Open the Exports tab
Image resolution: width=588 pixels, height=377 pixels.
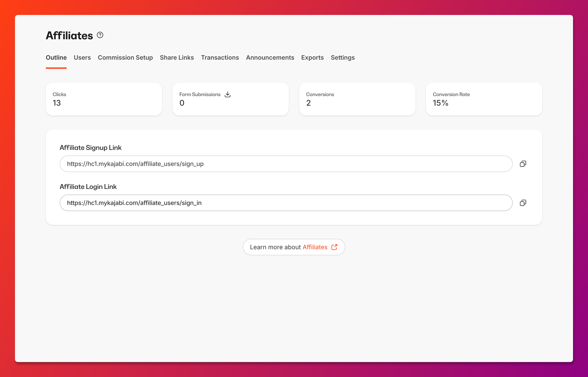click(312, 57)
